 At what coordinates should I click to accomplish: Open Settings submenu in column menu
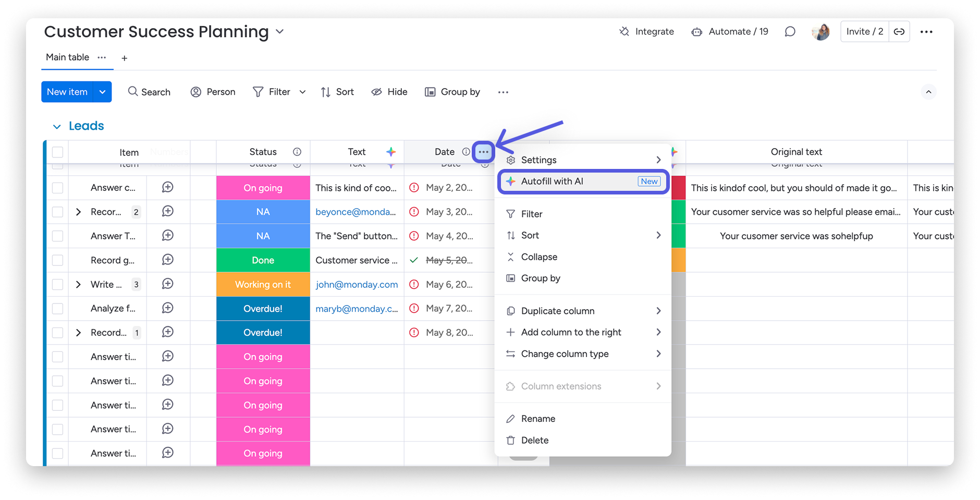pos(583,160)
